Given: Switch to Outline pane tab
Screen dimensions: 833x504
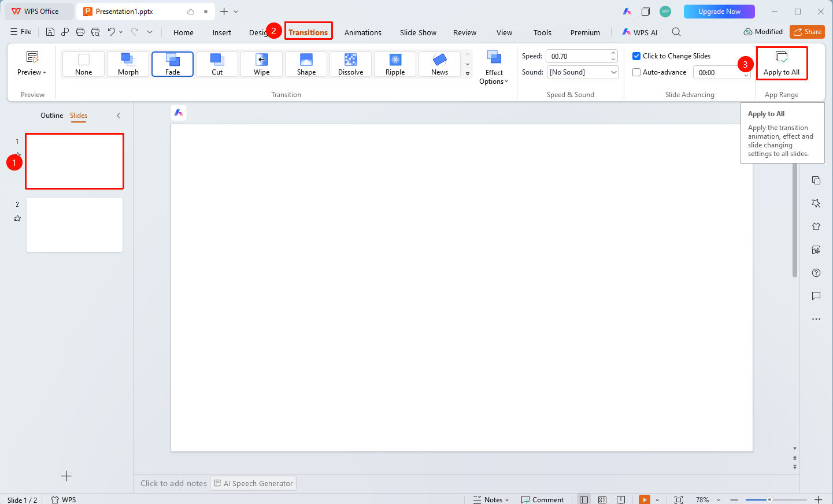Looking at the screenshot, I should (51, 116).
